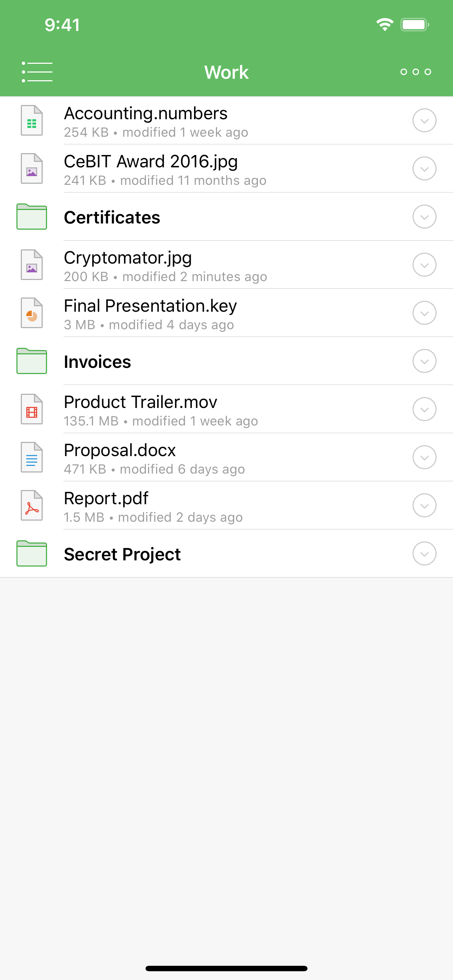
Task: Tap the Wi-Fi status bar indicator
Action: pyautogui.click(x=384, y=24)
